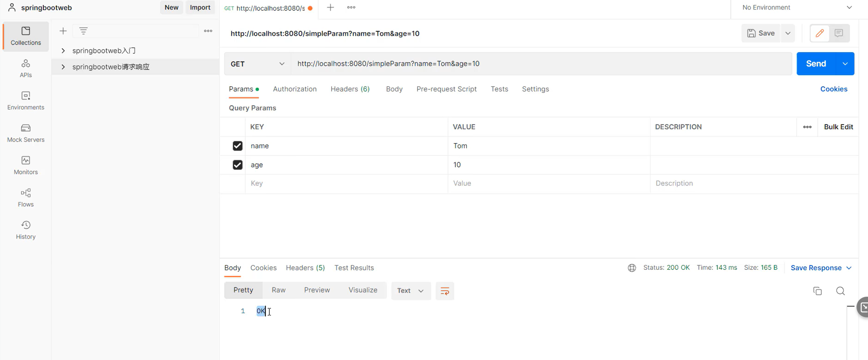Open the collections panel more-options ellipsis
Viewport: 868px width, 360px height.
pyautogui.click(x=208, y=31)
